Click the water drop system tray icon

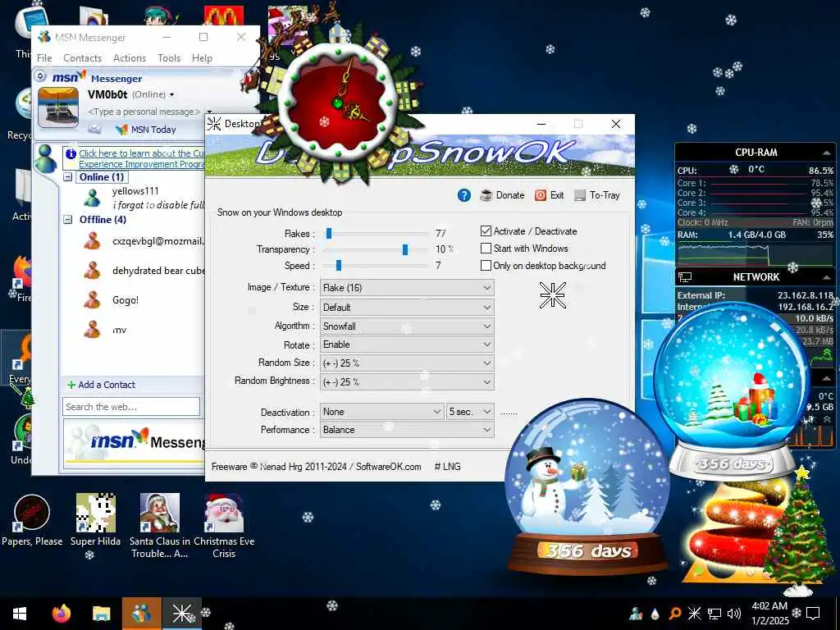point(655,614)
